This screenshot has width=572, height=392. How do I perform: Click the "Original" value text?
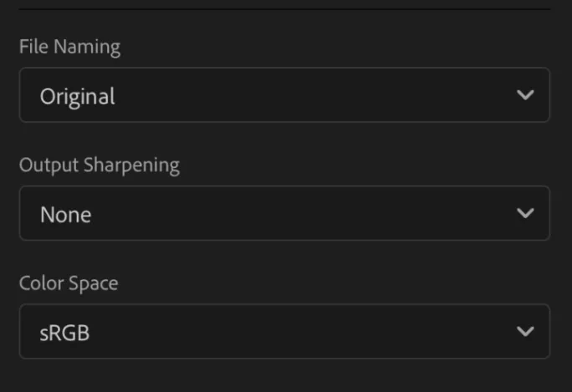point(77,96)
